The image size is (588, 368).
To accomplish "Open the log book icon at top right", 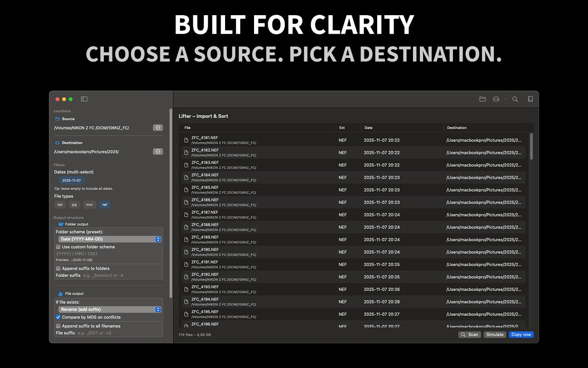I will [x=531, y=99].
